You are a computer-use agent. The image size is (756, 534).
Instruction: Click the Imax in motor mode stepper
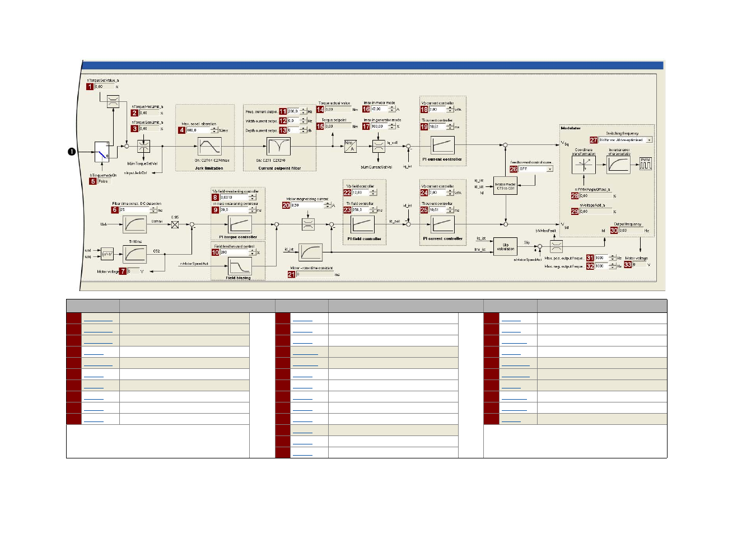click(392, 109)
